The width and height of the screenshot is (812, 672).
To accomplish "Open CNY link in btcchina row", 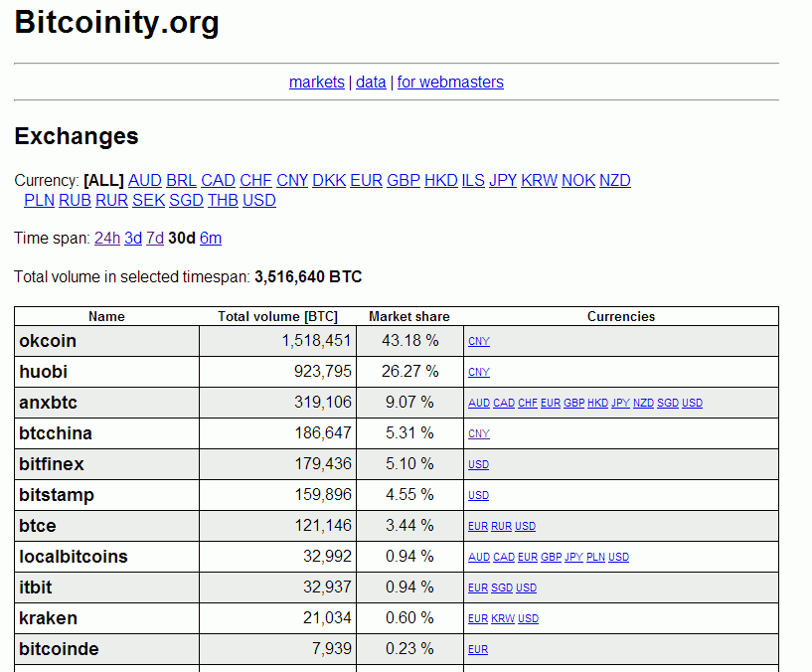I will point(479,433).
